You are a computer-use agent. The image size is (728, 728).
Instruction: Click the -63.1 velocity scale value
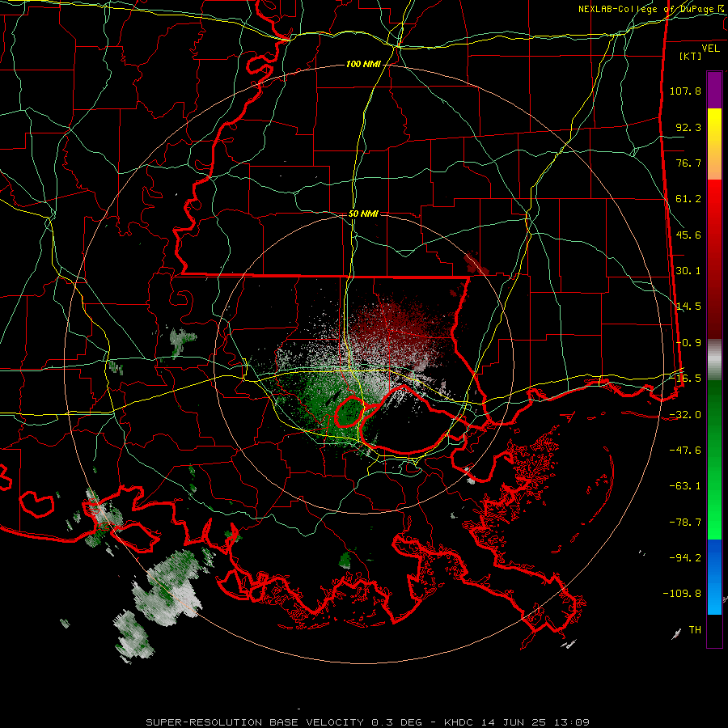(x=685, y=486)
